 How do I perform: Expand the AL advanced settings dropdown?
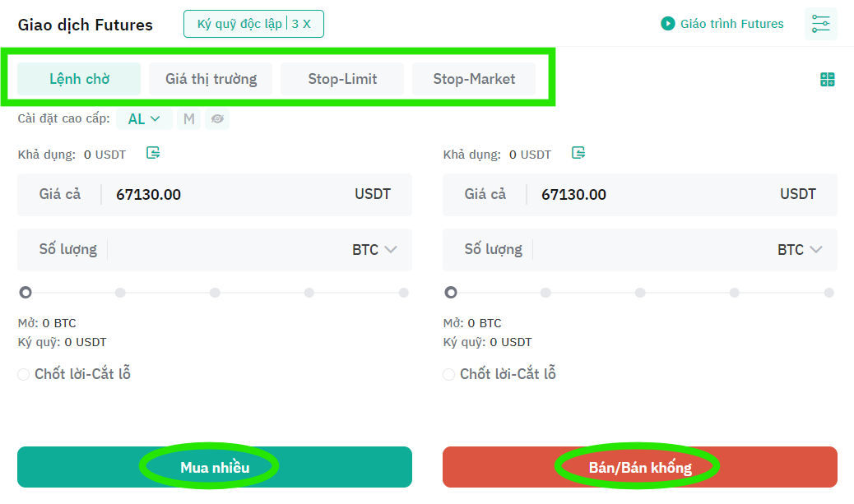(x=144, y=118)
